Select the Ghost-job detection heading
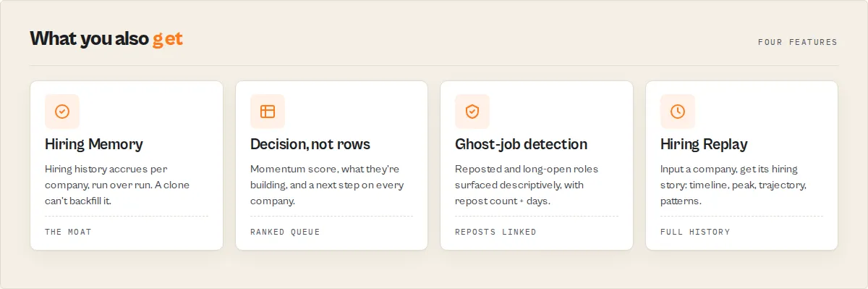 (521, 144)
